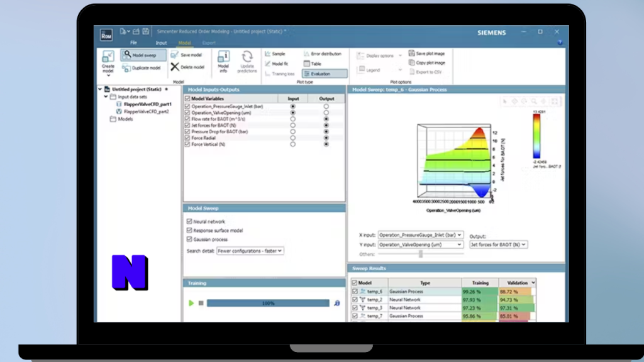Sort by the Training column header
The image size is (644, 362).
coord(480,283)
